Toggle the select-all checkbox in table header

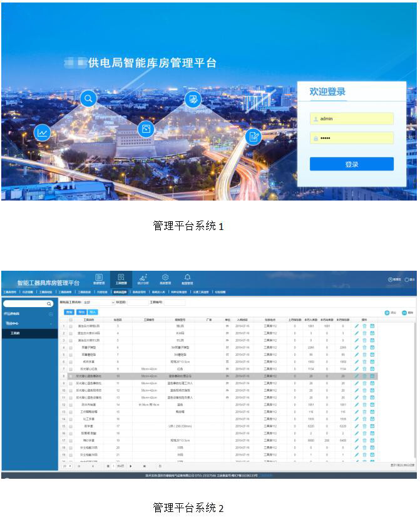pyautogui.click(x=71, y=320)
